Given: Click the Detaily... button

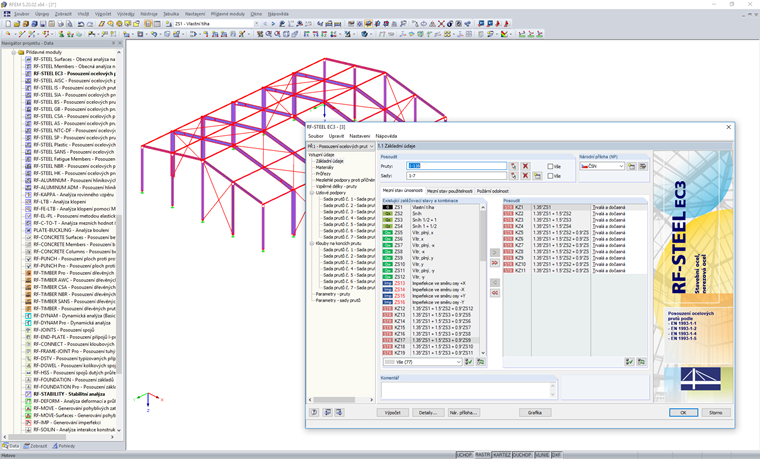Looking at the screenshot, I should [x=428, y=412].
